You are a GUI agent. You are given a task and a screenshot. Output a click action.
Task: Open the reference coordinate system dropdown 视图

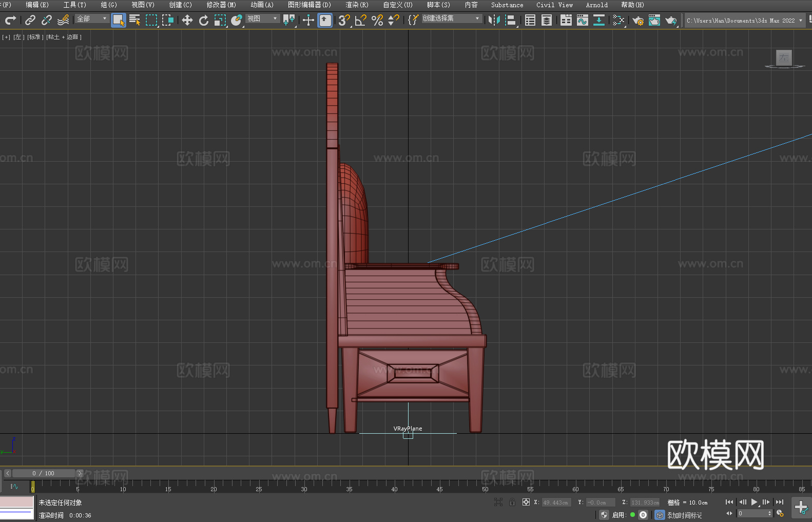[x=262, y=18]
